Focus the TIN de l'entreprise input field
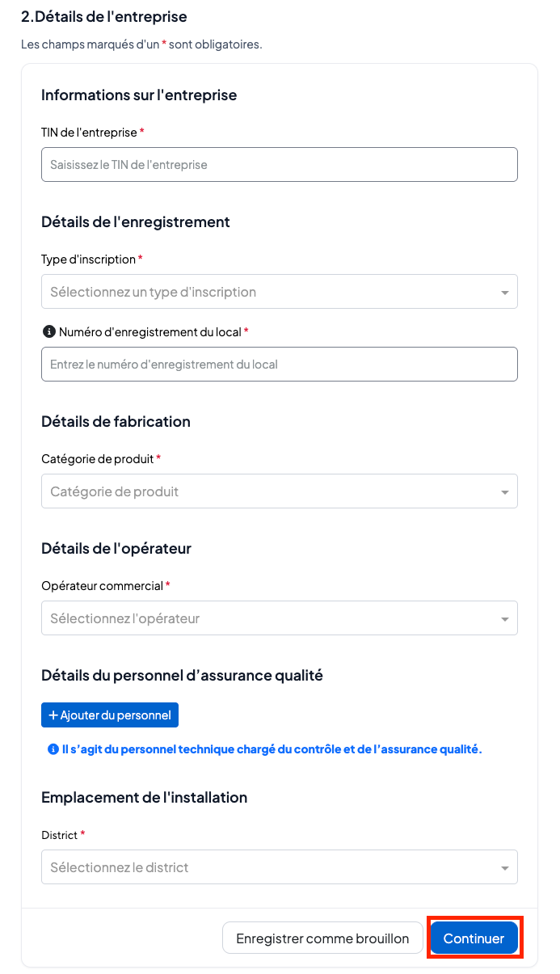 [x=280, y=164]
